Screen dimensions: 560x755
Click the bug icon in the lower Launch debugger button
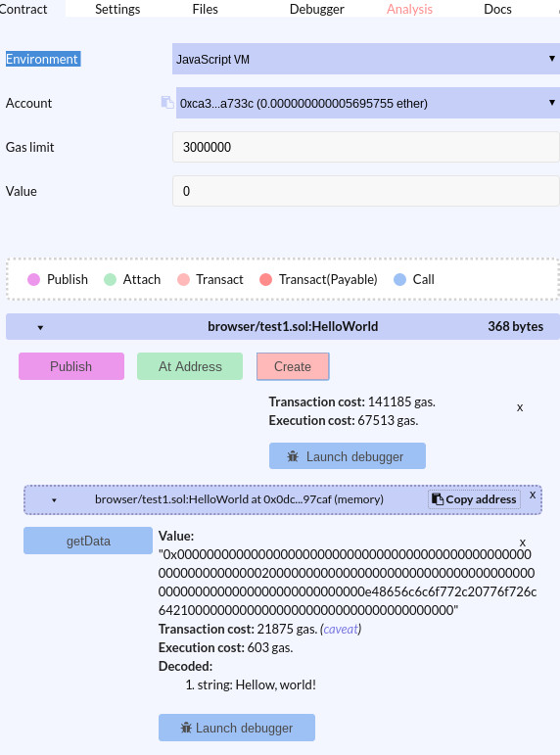[186, 728]
